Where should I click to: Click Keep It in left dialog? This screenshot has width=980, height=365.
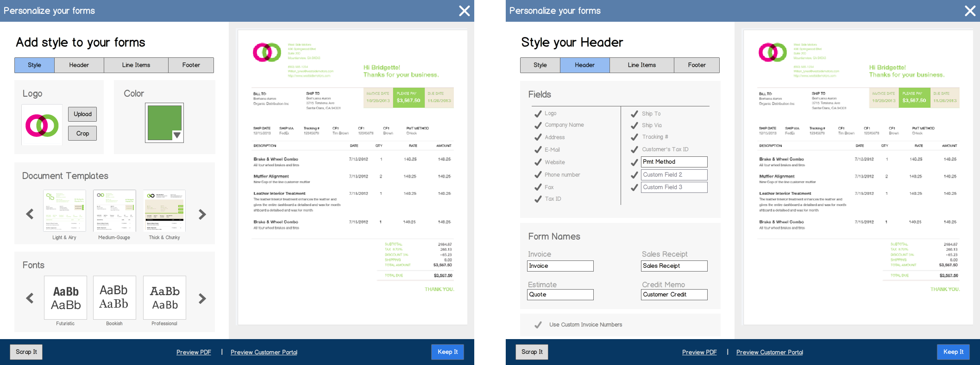(447, 352)
